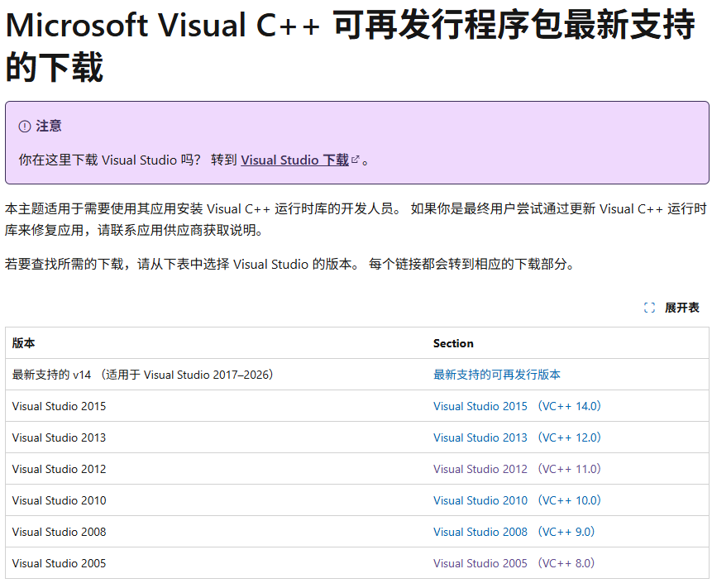This screenshot has width=712, height=588.
Task: Click text 你在这里下载 Visual Studio 吗?
Action: pos(110,160)
